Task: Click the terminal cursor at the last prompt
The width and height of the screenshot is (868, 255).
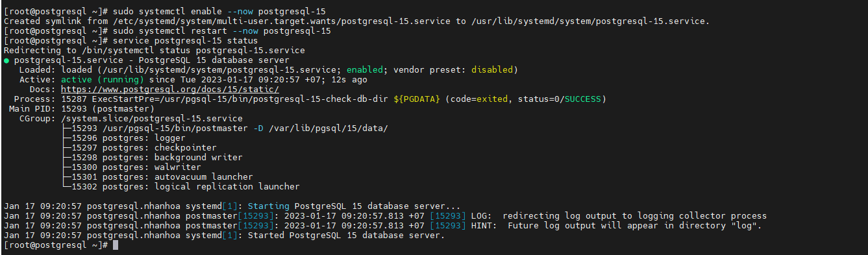Action: [116, 245]
